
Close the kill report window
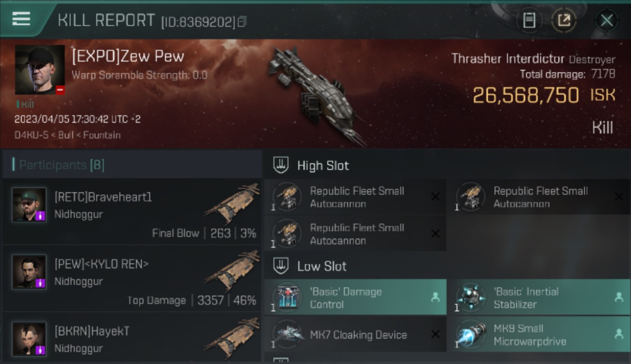pyautogui.click(x=607, y=20)
